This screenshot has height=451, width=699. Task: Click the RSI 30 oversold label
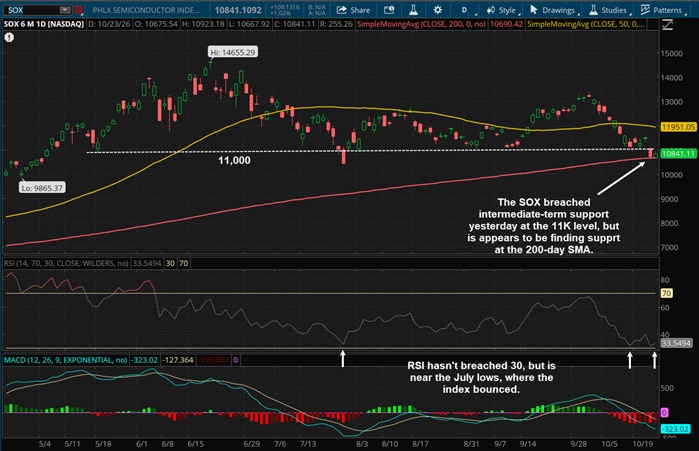point(170,263)
